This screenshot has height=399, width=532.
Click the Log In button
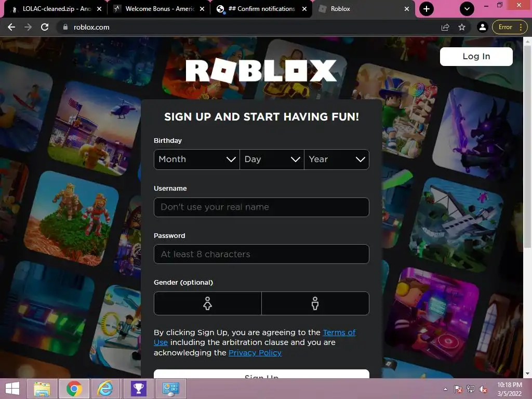click(x=476, y=56)
